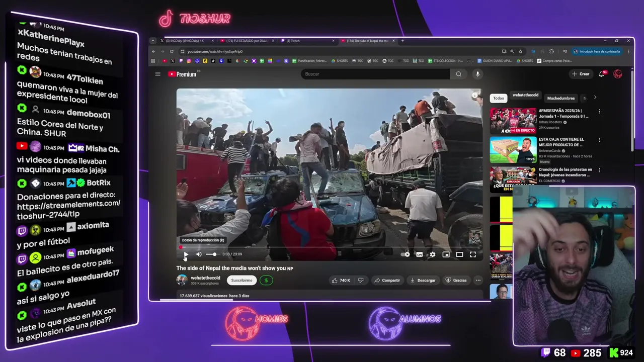Open Compra cartas Poke bookmark
Image resolution: width=644 pixels, height=362 pixels.
[554, 61]
